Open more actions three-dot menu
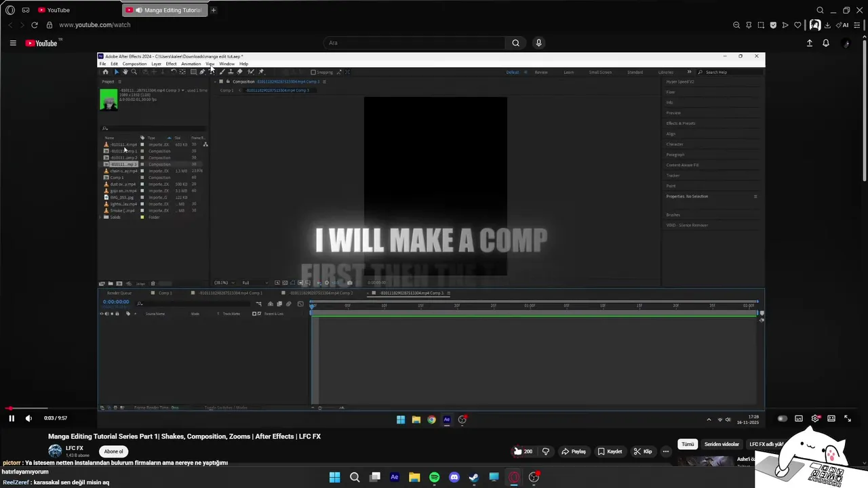 click(x=666, y=451)
